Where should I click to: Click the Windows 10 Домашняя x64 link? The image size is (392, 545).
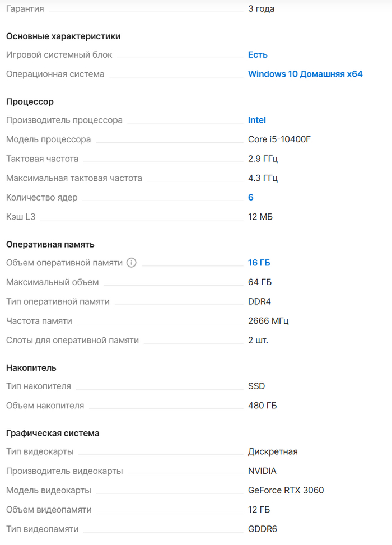tap(305, 74)
